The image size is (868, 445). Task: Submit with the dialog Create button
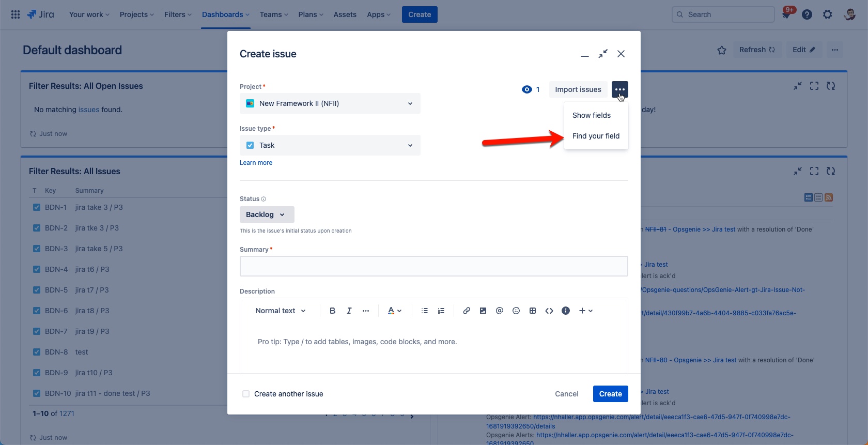coord(611,394)
